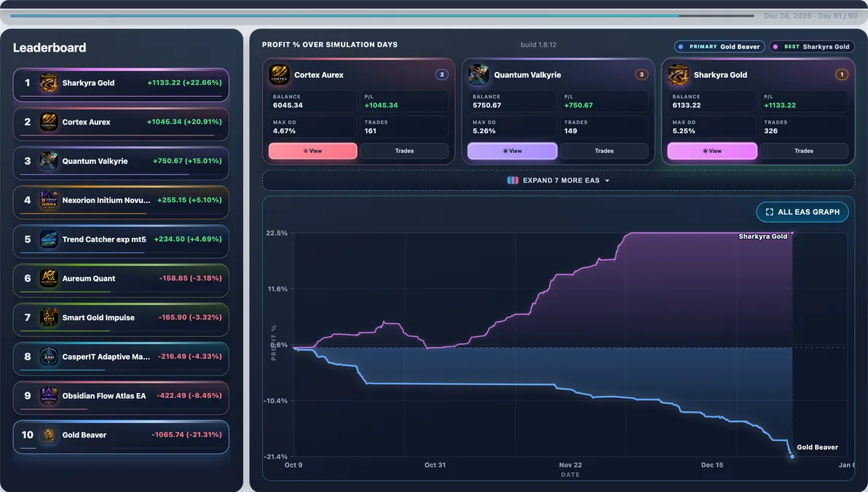868x492 pixels.
Task: Click the Nov 22 date axis label
Action: pyautogui.click(x=570, y=465)
